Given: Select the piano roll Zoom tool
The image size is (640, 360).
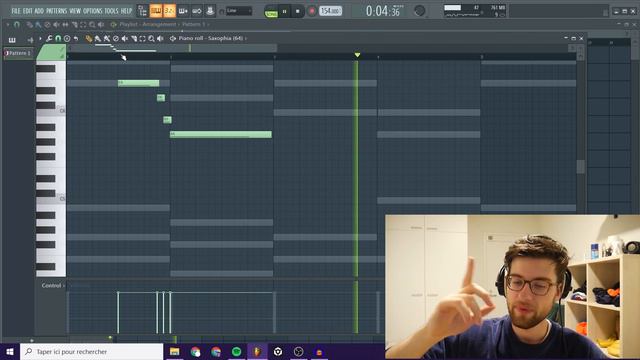Looking at the screenshot, I should point(151,38).
